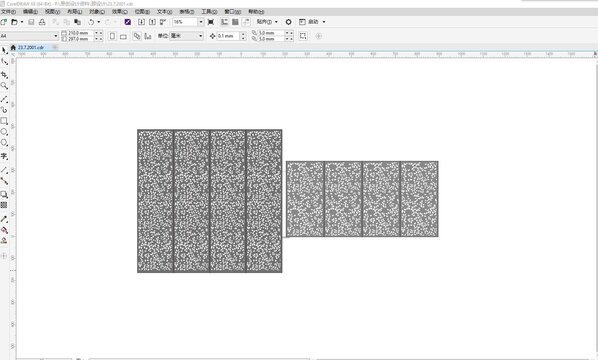This screenshot has width=598, height=360.
Task: Select the Text tool
Action: [x=4, y=156]
